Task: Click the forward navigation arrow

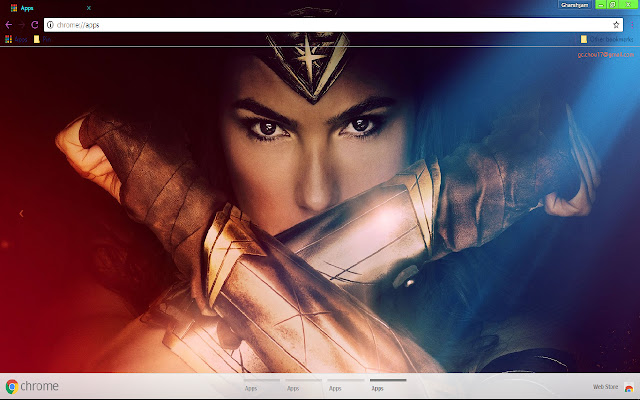Action: click(22, 25)
